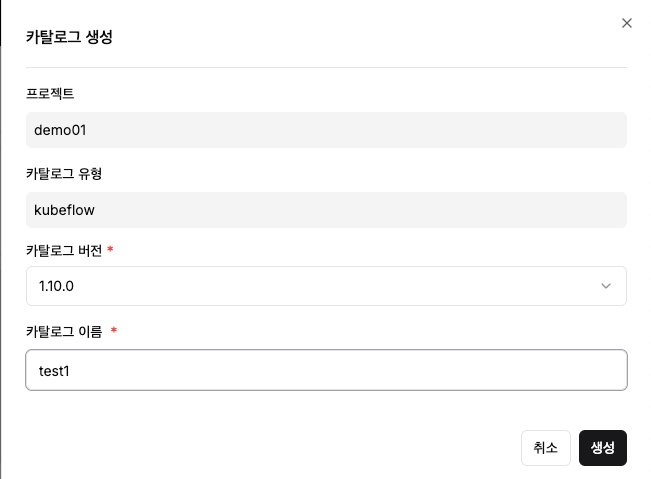The height and width of the screenshot is (479, 651).
Task: Expand the version dropdown chevron arrow
Action: [606, 286]
